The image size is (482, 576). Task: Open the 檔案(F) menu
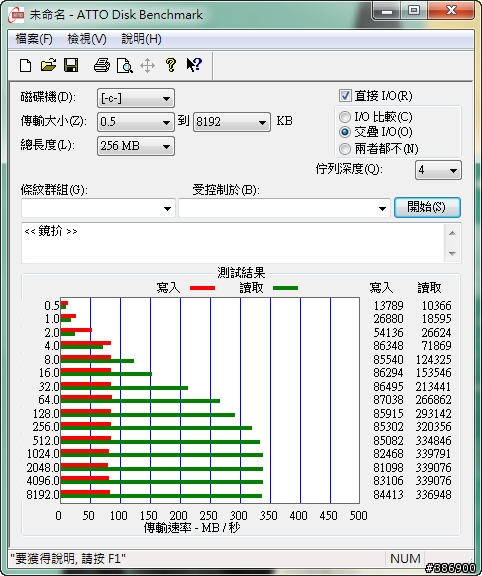click(34, 39)
